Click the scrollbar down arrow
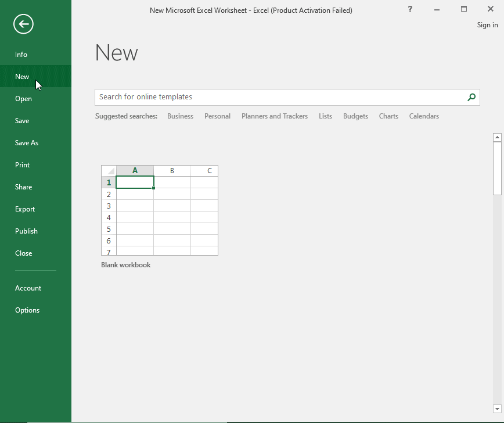This screenshot has width=504, height=423. click(x=497, y=408)
